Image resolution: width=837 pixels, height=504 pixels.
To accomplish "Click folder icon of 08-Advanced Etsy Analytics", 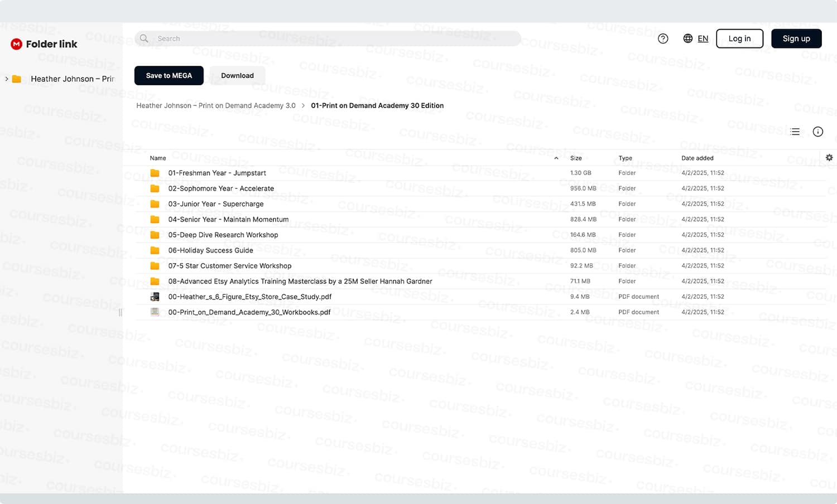I will pos(155,282).
